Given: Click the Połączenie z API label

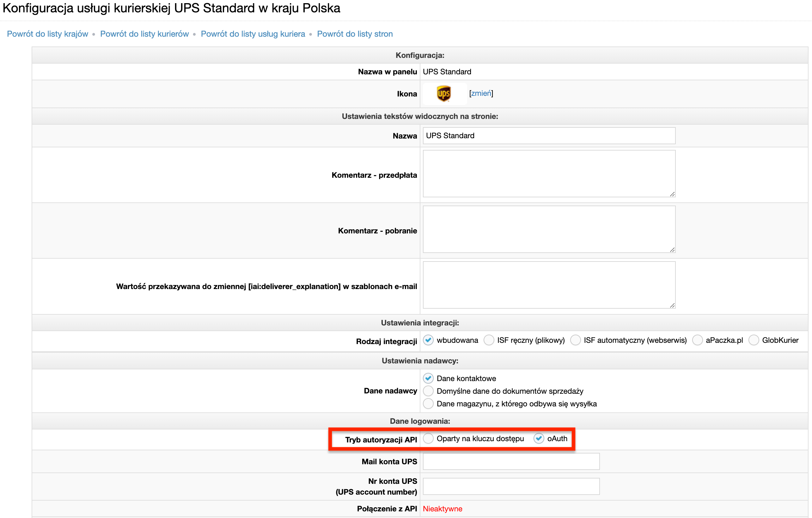Looking at the screenshot, I should coord(387,509).
